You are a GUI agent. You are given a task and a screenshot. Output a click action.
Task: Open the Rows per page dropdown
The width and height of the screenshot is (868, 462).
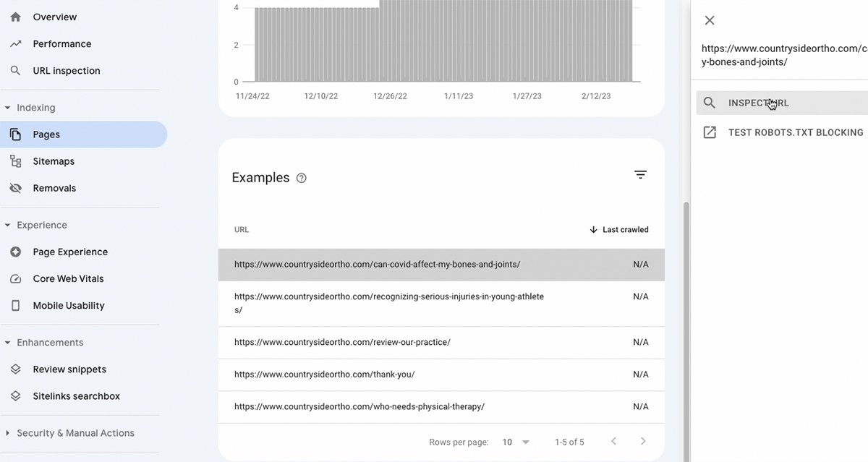point(516,442)
